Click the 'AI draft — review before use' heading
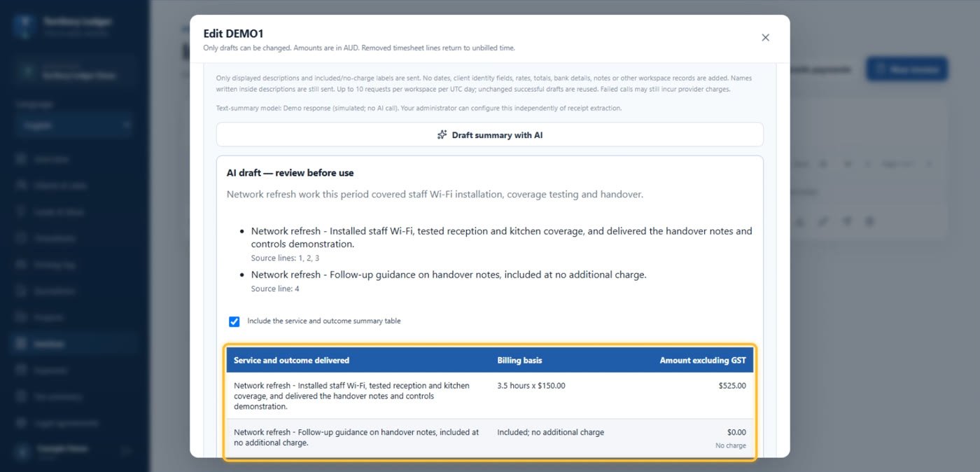The width and height of the screenshot is (980, 472). pos(290,173)
